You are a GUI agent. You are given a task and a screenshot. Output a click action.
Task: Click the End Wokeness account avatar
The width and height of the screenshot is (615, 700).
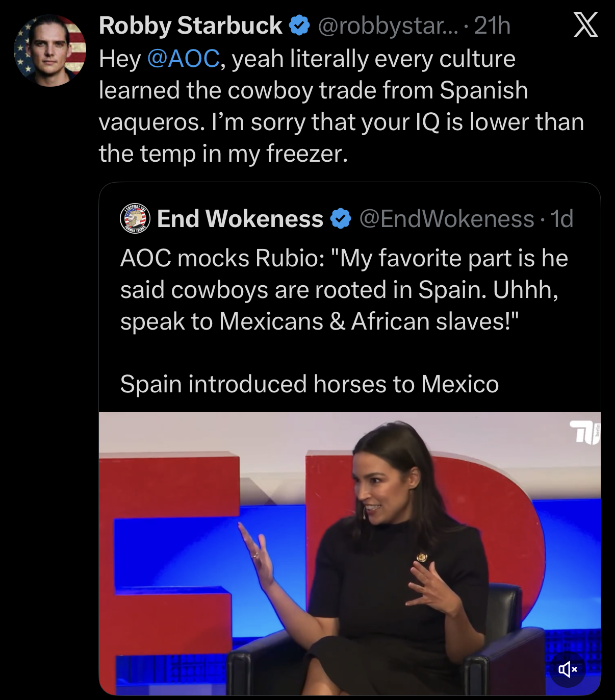click(135, 219)
